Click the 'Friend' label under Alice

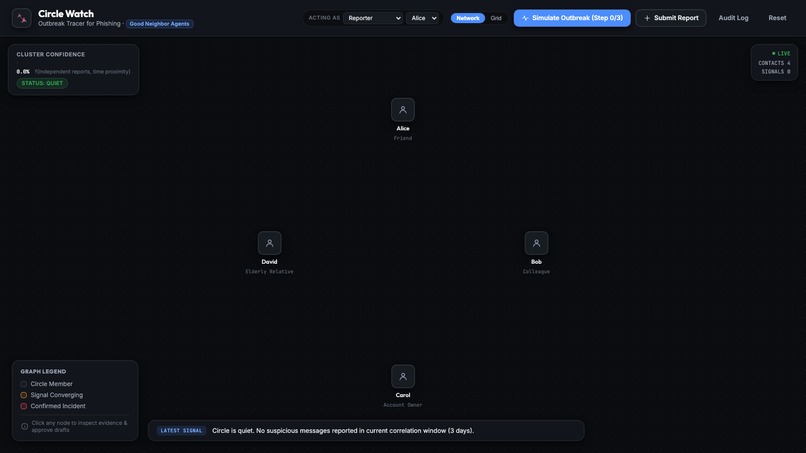click(x=402, y=138)
